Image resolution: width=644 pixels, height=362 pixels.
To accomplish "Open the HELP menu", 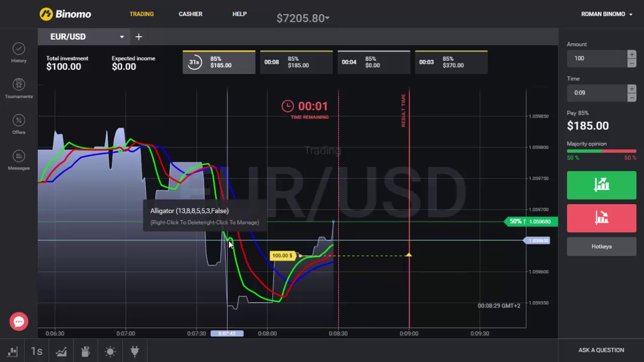I will pyautogui.click(x=239, y=14).
